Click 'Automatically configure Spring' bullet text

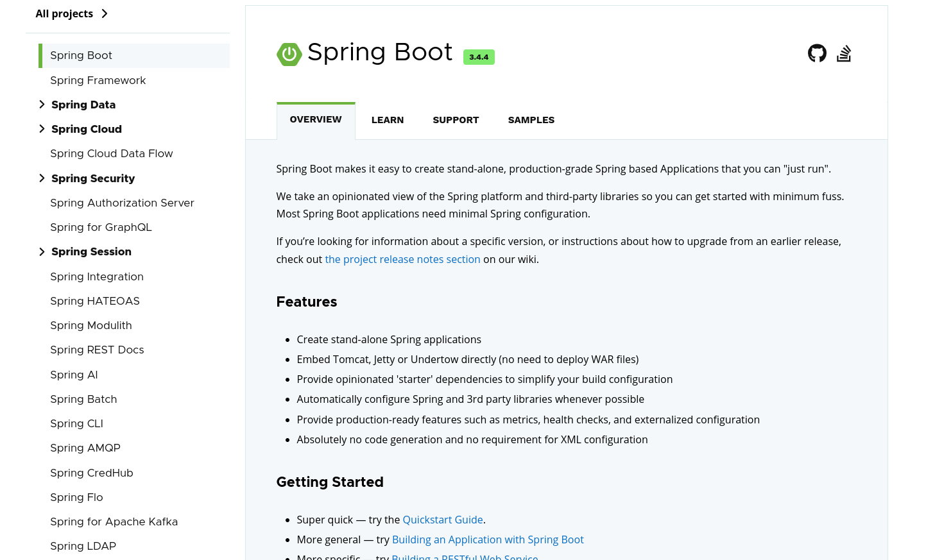pyautogui.click(x=470, y=399)
